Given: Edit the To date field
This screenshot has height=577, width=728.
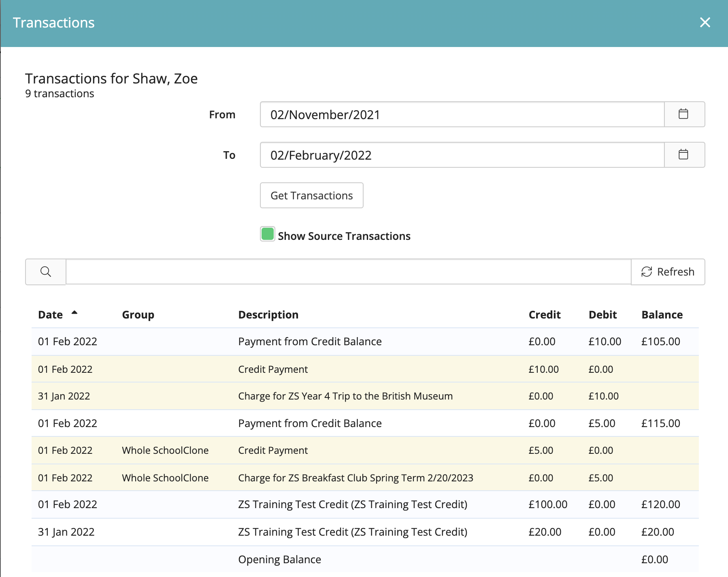Looking at the screenshot, I should 462,155.
